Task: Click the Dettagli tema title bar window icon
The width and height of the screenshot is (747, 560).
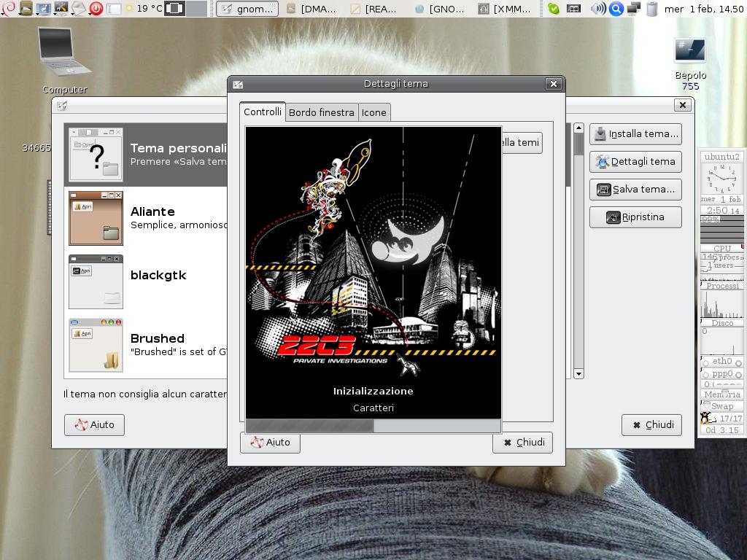Action: pyautogui.click(x=238, y=85)
